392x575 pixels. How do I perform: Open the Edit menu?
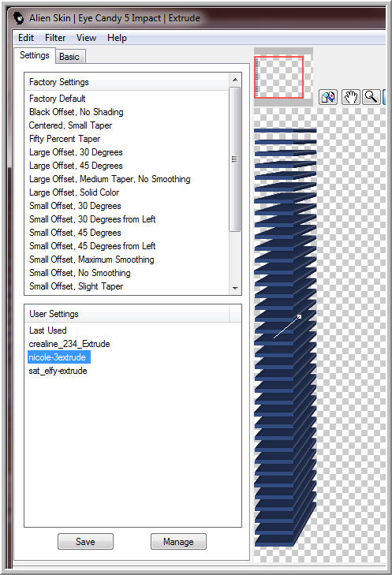click(x=26, y=38)
